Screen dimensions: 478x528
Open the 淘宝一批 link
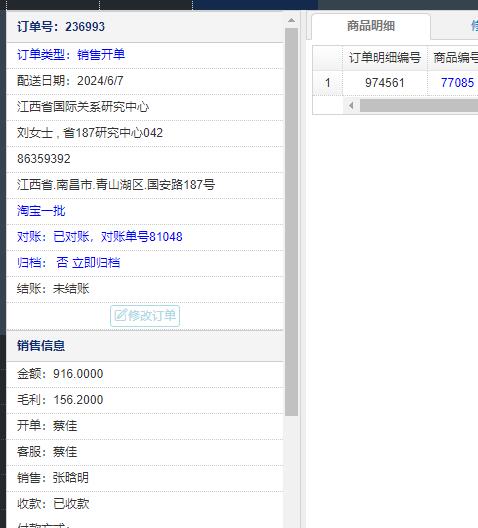(41, 211)
